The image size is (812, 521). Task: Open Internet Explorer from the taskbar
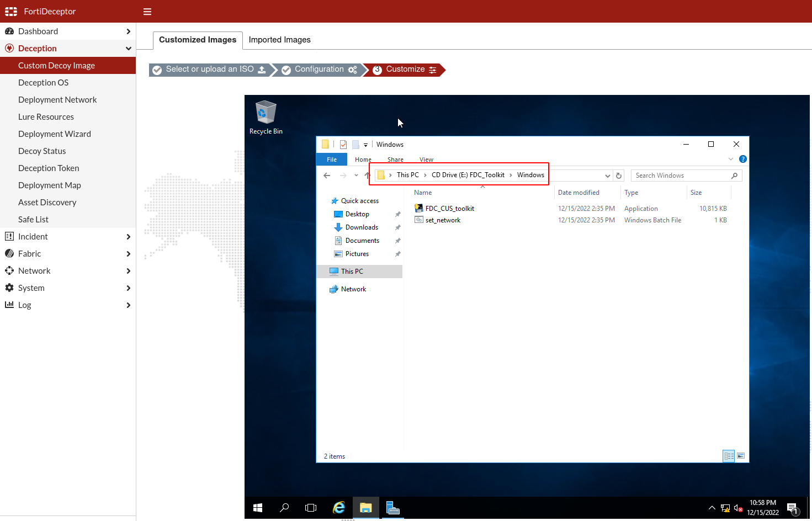[339, 508]
